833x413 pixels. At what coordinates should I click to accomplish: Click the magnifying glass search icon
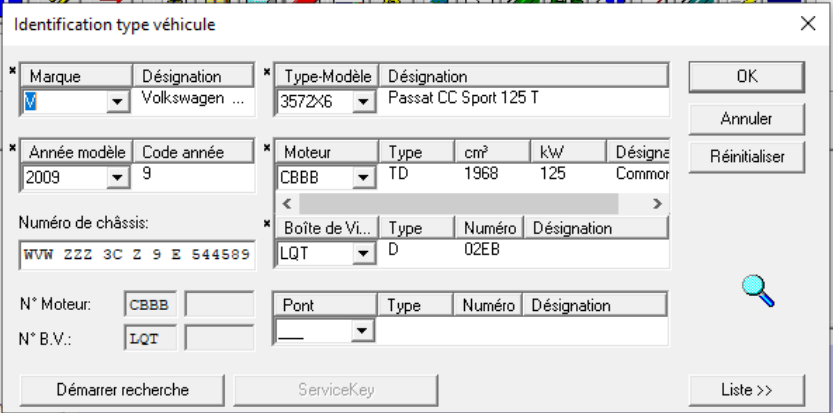[758, 291]
